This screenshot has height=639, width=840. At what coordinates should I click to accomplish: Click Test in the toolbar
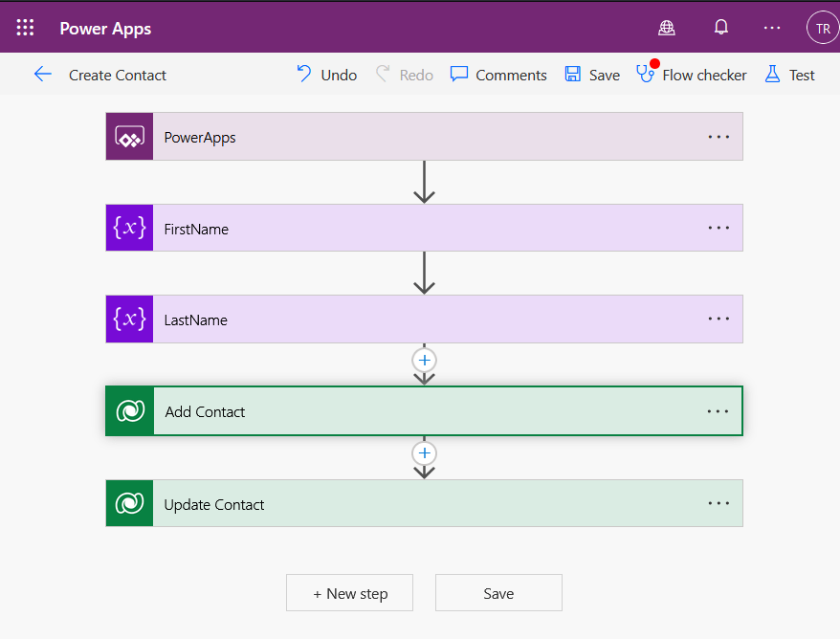[x=789, y=75]
